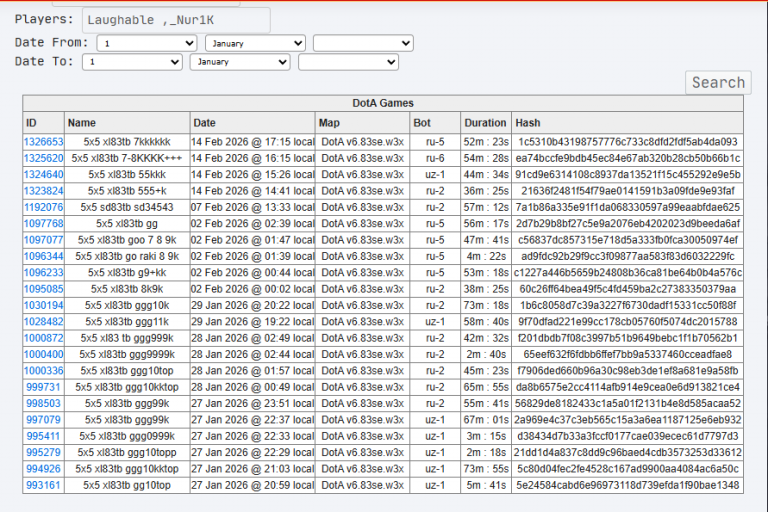The image size is (768, 512).
Task: Select hash starting with 5e24584c
Action: point(627,485)
